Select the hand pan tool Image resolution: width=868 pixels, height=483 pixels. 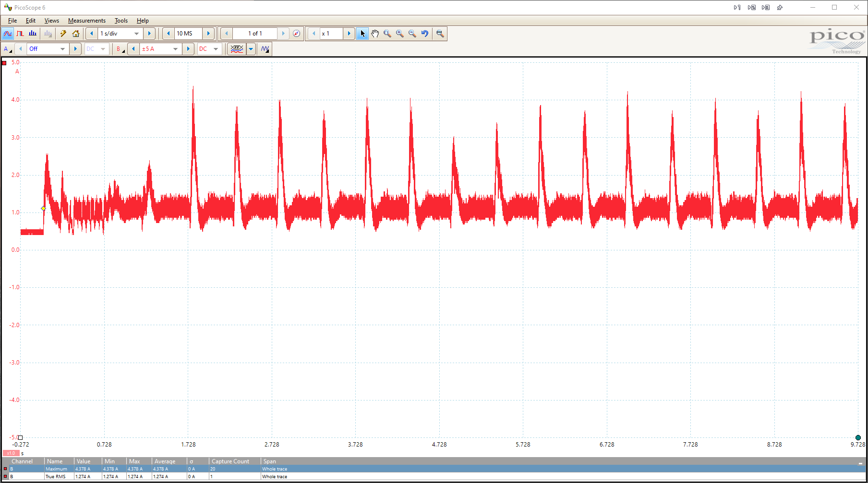coord(375,34)
